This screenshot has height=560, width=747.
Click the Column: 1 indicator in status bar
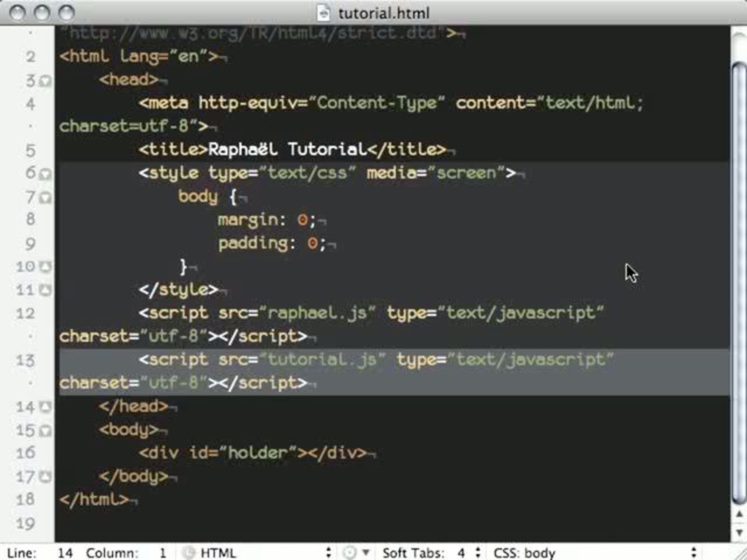pos(126,553)
